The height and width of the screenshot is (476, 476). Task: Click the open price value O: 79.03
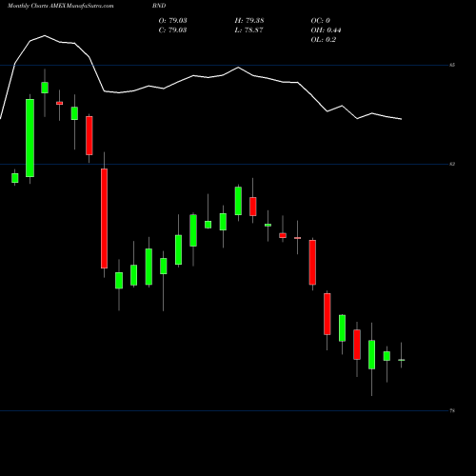click(173, 21)
